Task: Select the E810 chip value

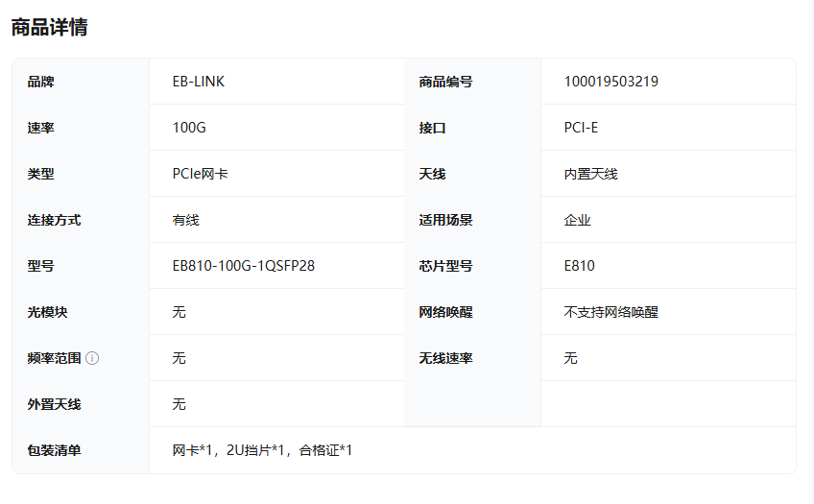Action: (x=580, y=266)
